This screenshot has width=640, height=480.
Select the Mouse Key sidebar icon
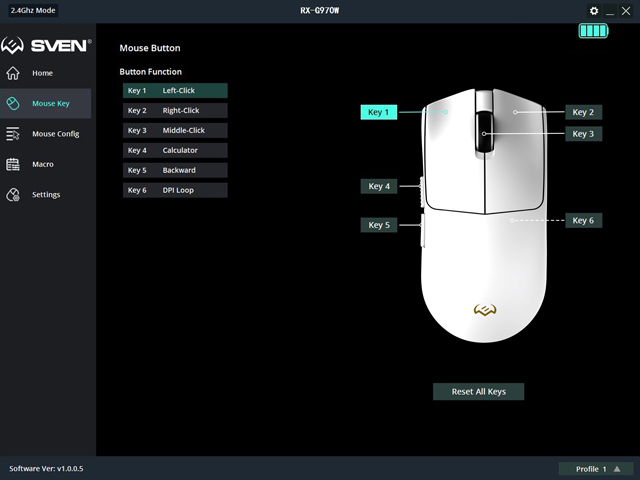pos(13,103)
